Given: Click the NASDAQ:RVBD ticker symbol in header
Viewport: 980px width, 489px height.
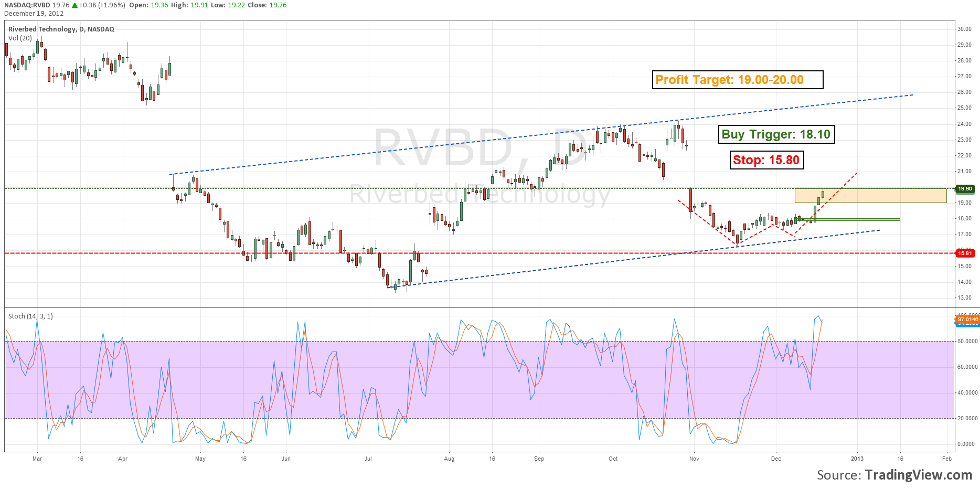Looking at the screenshot, I should point(27,5).
